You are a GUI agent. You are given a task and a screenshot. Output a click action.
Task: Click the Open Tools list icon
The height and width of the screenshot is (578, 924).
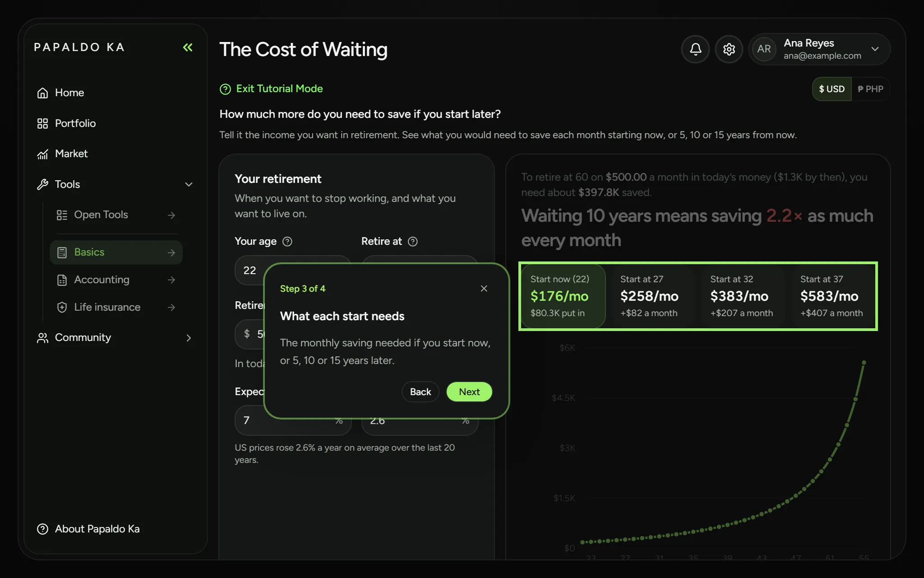pos(62,215)
